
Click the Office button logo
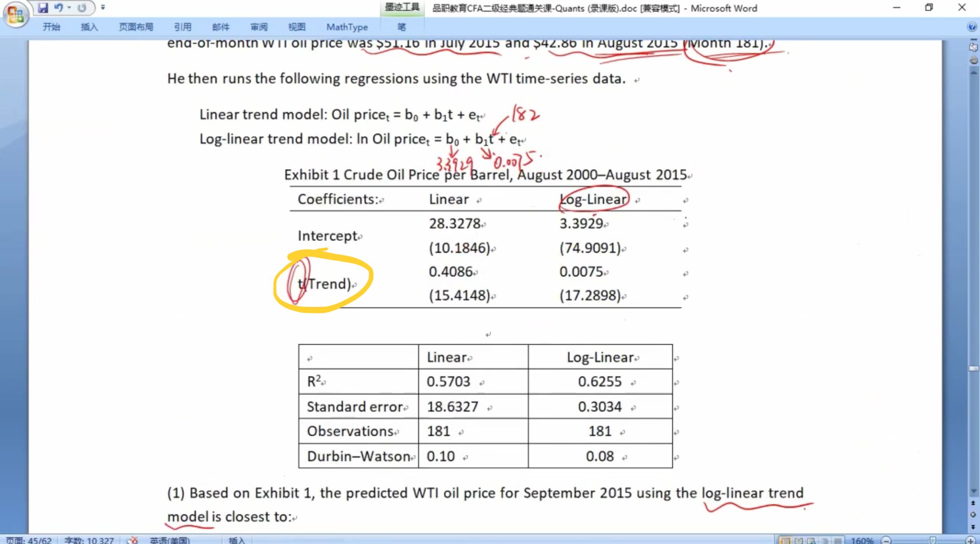tap(15, 14)
